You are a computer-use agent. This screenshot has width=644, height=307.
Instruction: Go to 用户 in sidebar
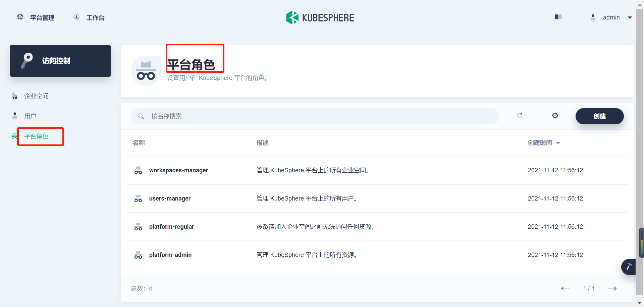(30, 116)
